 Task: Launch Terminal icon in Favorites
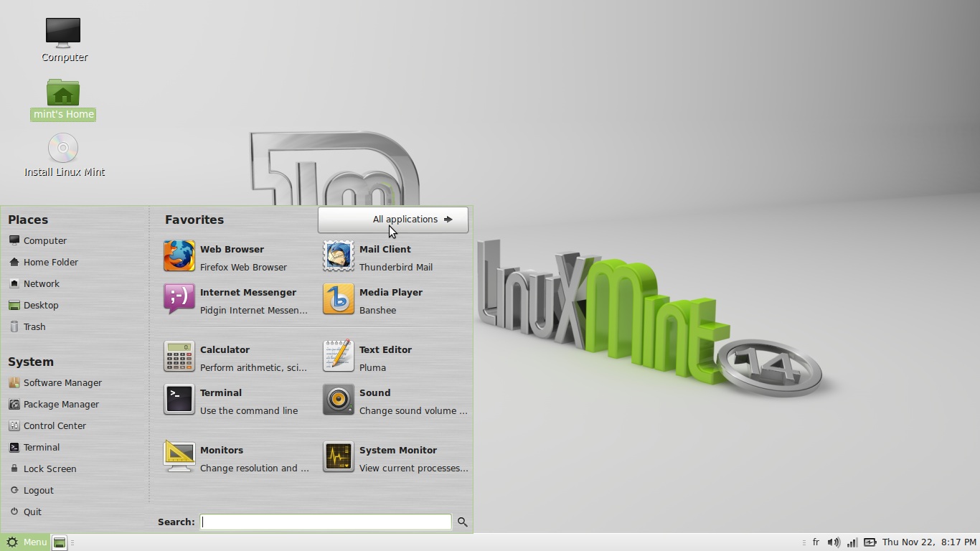click(x=179, y=400)
